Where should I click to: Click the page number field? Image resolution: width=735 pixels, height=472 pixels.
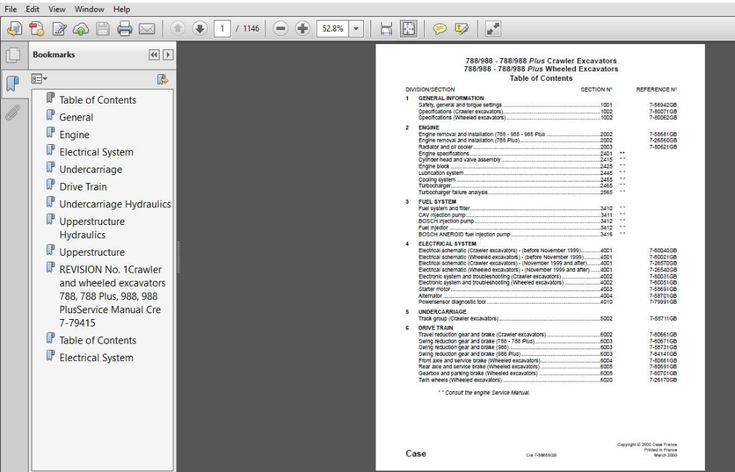click(x=222, y=29)
